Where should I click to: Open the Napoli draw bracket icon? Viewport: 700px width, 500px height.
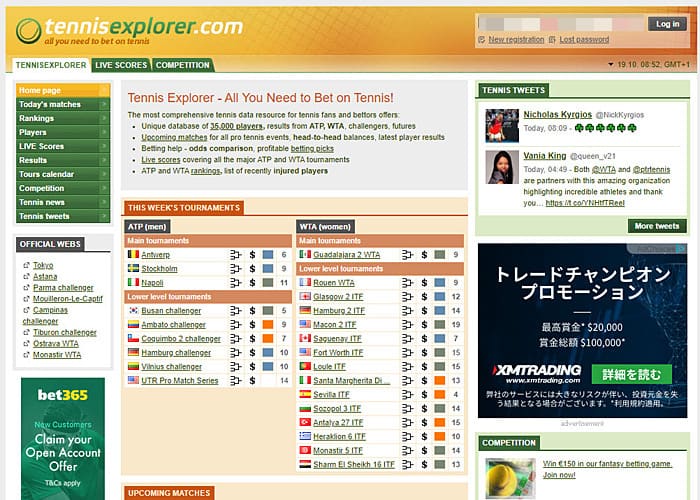click(235, 283)
